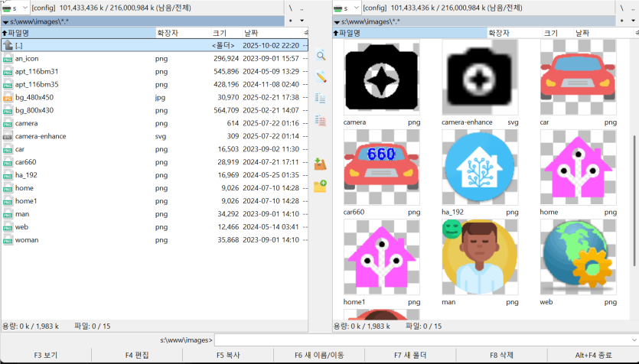Sort right panel by 크기 column header
The width and height of the screenshot is (639, 364).
point(559,33)
